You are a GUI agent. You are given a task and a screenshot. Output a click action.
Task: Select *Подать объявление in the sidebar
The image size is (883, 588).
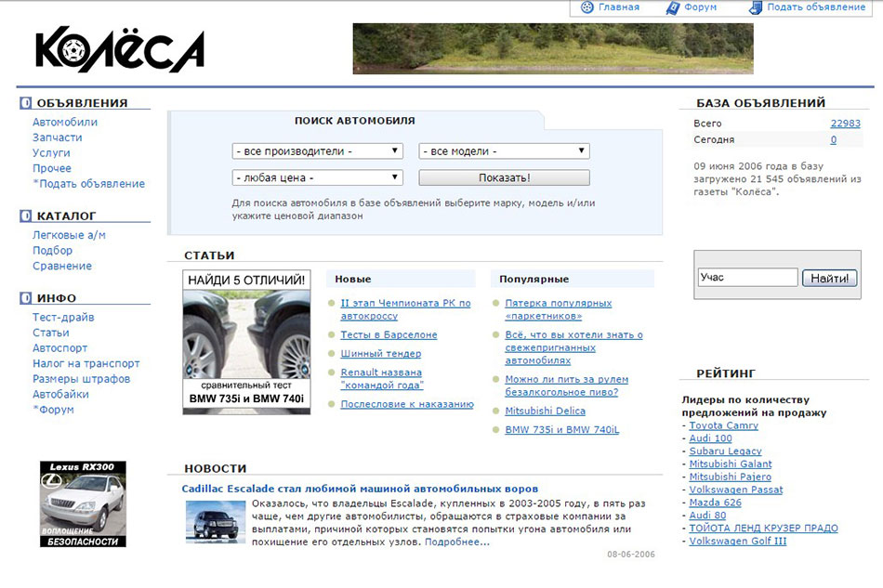point(89,184)
